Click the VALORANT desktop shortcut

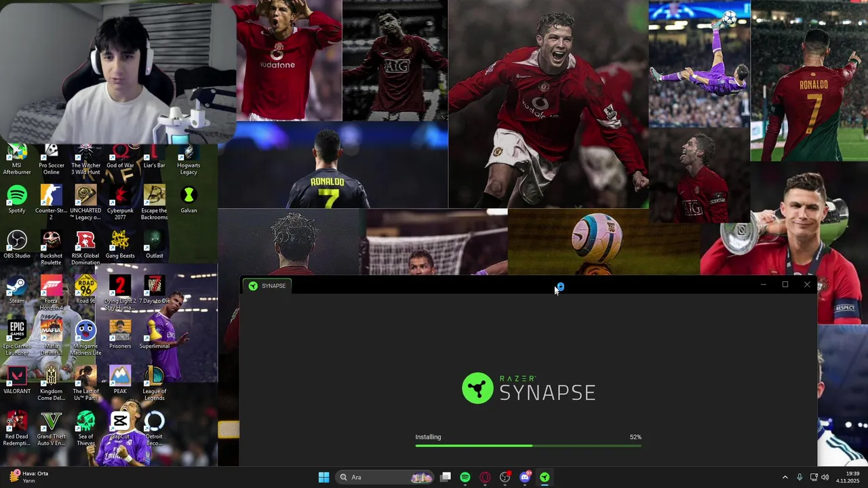point(17,381)
